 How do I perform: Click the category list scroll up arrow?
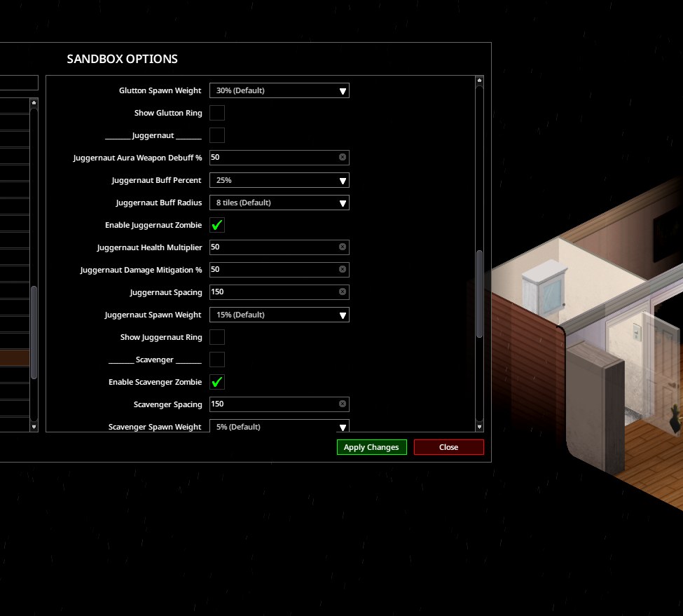pos(34,103)
